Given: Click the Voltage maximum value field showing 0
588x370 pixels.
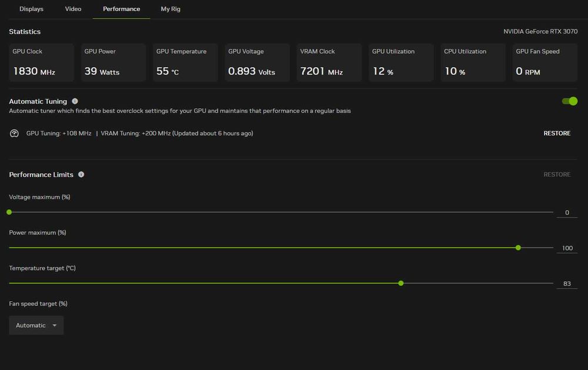Looking at the screenshot, I should 567,212.
